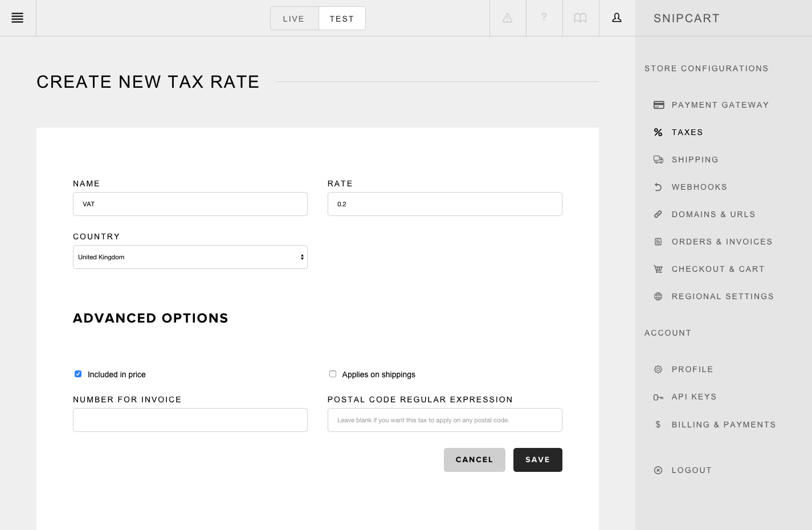The image size is (812, 530).
Task: Click the Profile gear icon
Action: click(x=658, y=369)
